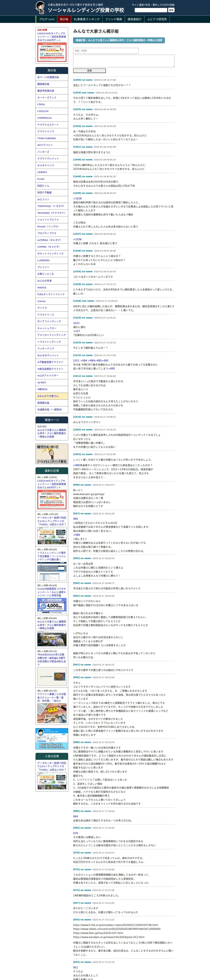Click the 関連記事 business suspension banner button
210x980 pixels.
[x=119, y=40]
